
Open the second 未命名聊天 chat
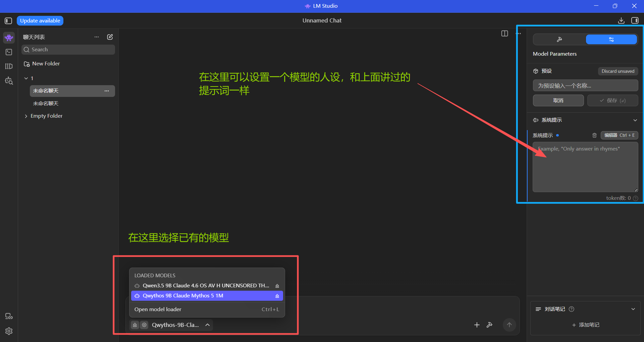point(72,104)
